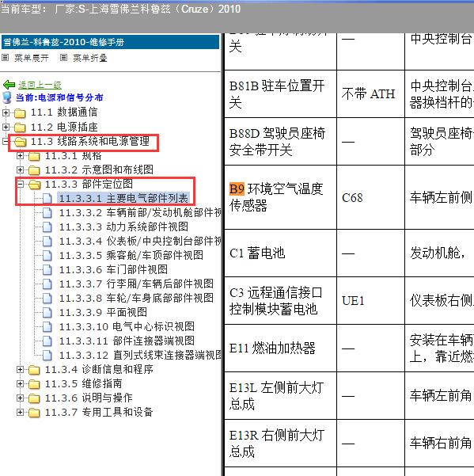Expand the 11.3.6 说明与操作 node
Screen dimensions: 474x476
(20, 398)
